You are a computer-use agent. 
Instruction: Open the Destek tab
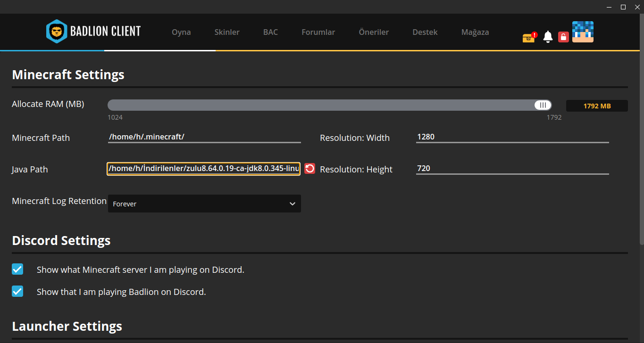point(425,32)
